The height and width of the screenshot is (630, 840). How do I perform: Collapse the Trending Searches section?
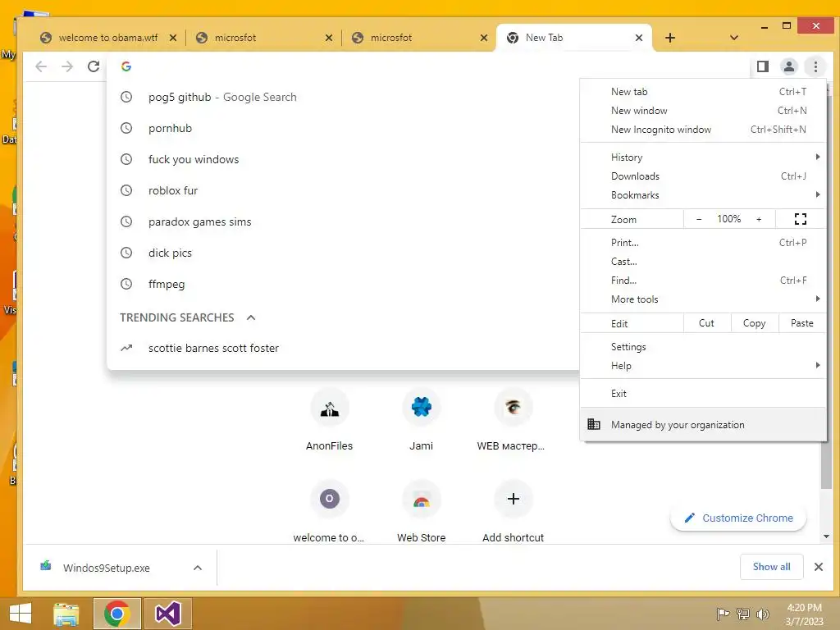251,317
